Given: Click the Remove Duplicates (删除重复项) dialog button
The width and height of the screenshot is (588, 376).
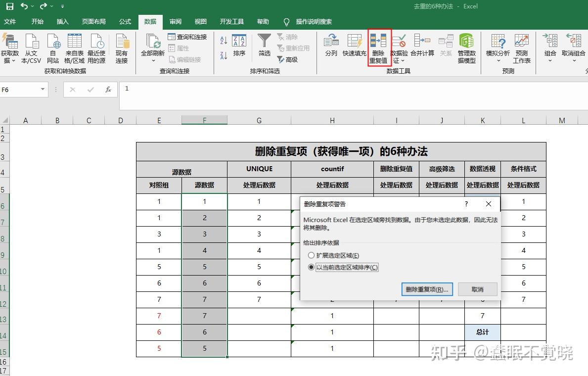Looking at the screenshot, I should point(427,289).
